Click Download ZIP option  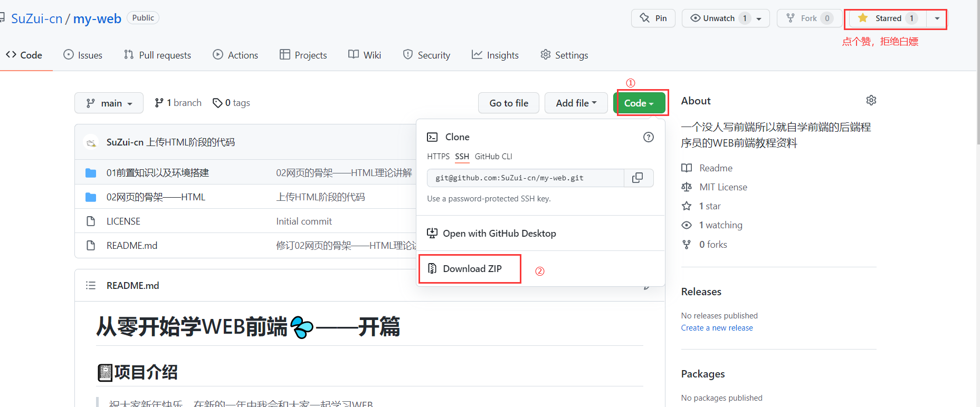pyautogui.click(x=464, y=268)
